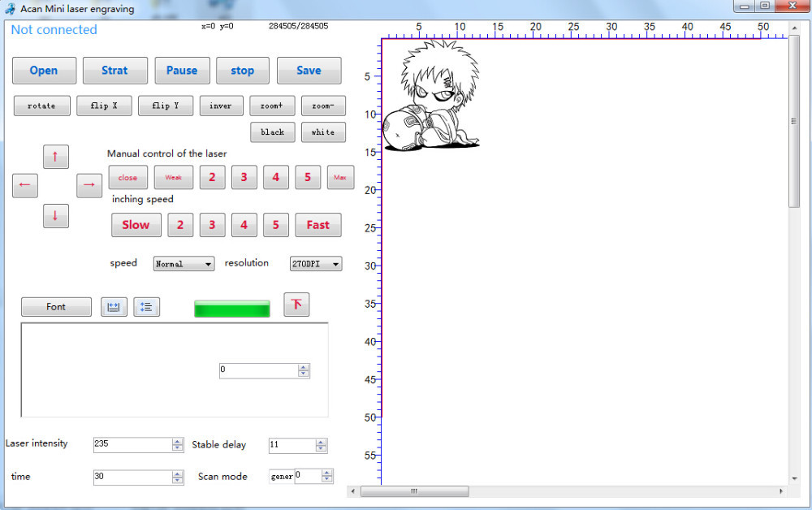
Task: Click the cartoon character image on canvas
Action: (431, 97)
